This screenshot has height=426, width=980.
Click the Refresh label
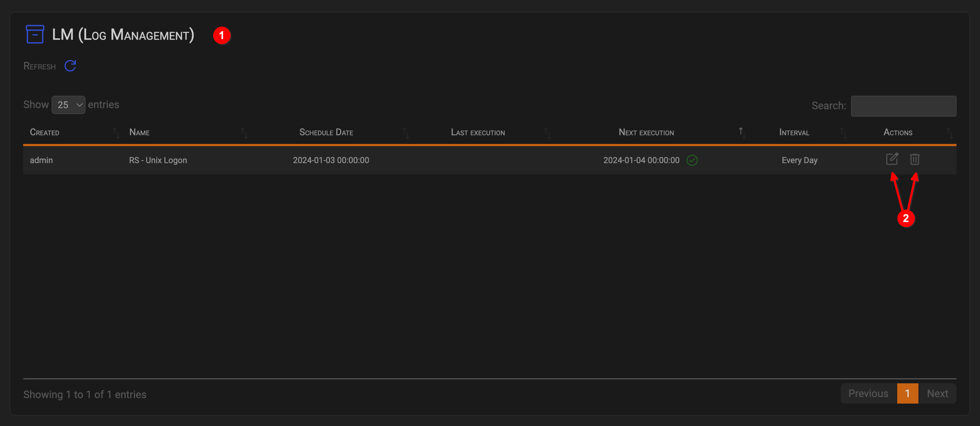click(40, 66)
